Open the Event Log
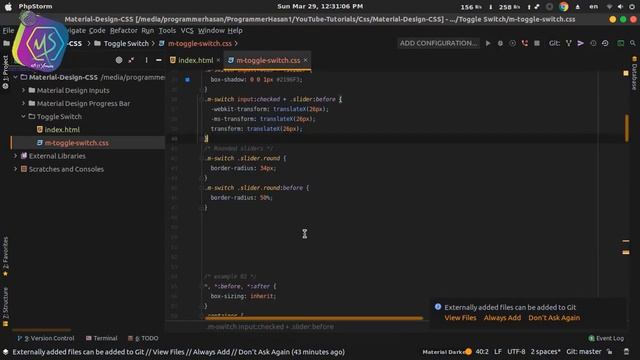This screenshot has height=360, width=640. [606, 338]
